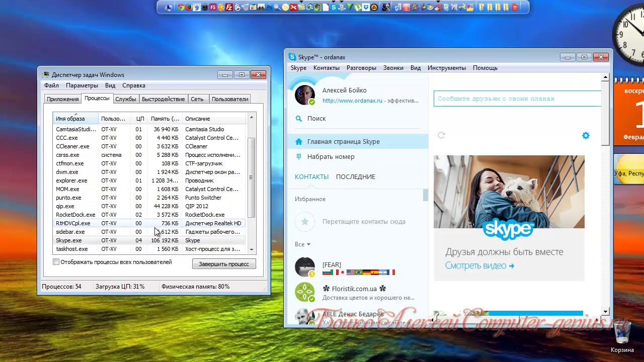The height and width of the screenshot is (362, 644).
Task: Click the Skype mood message input field
Action: (x=518, y=99)
